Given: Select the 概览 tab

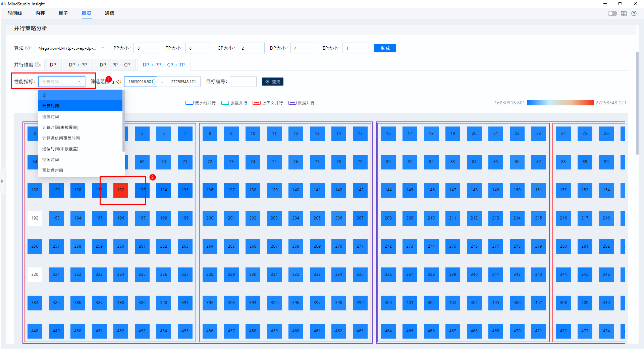Looking at the screenshot, I should (86, 13).
